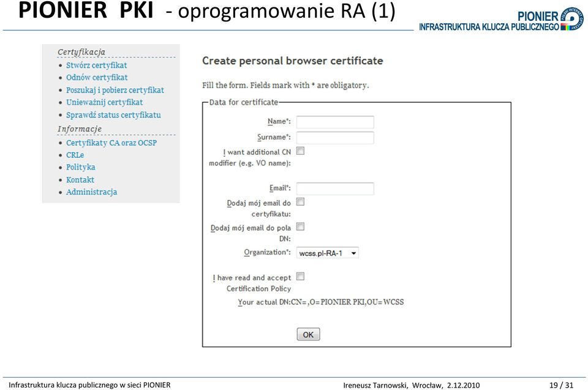Tick Dodaj mój email do pola DN checkbox
This screenshot has height=390, width=588.
coord(300,227)
